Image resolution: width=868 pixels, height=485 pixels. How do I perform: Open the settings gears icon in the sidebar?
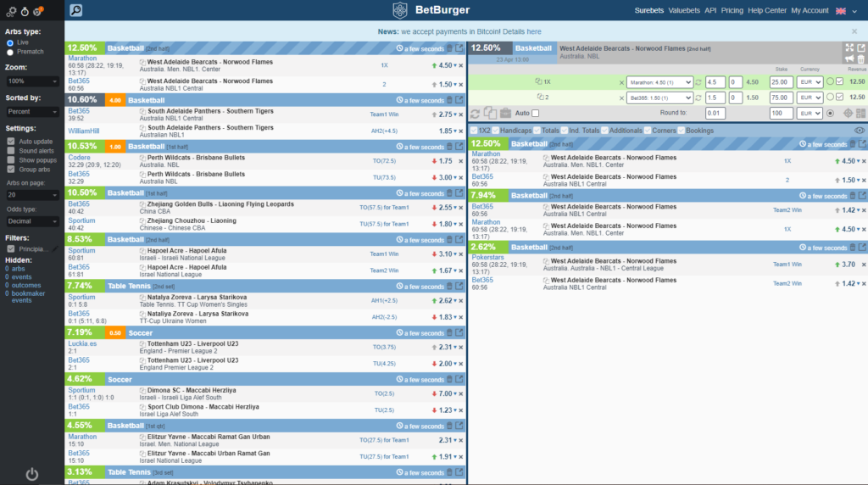point(11,11)
